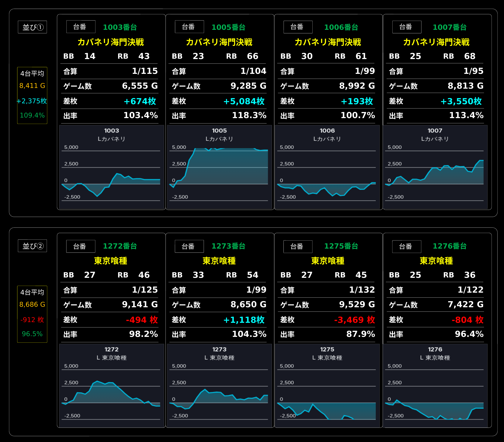
Task: Click the game count 9,529 G
Action: (x=357, y=304)
